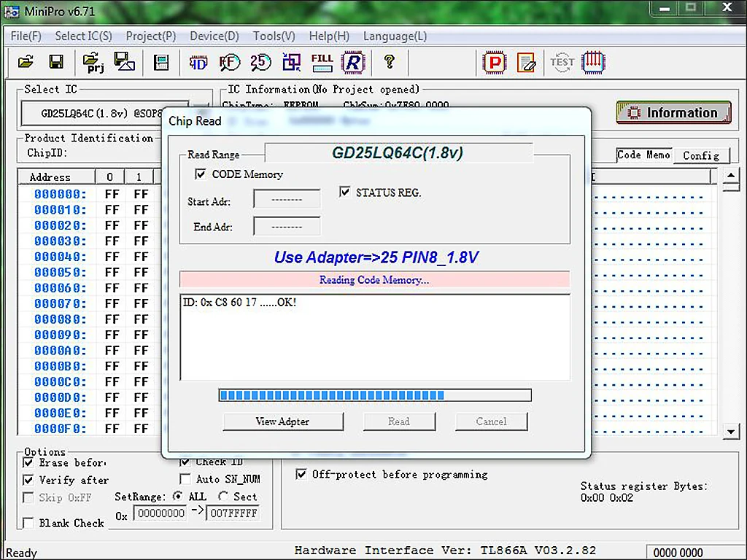Toggle Off-protect before programming checkbox
Image resolution: width=747 pixels, height=560 pixels.
301,474
